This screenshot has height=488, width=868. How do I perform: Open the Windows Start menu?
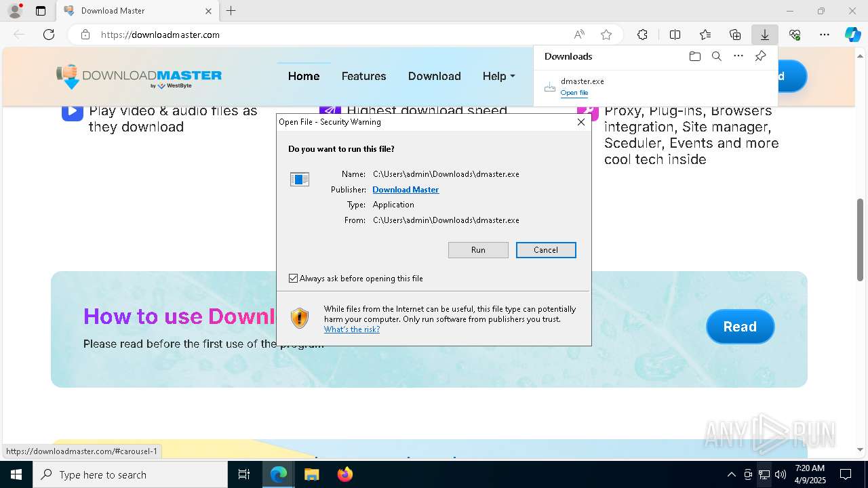click(x=16, y=474)
